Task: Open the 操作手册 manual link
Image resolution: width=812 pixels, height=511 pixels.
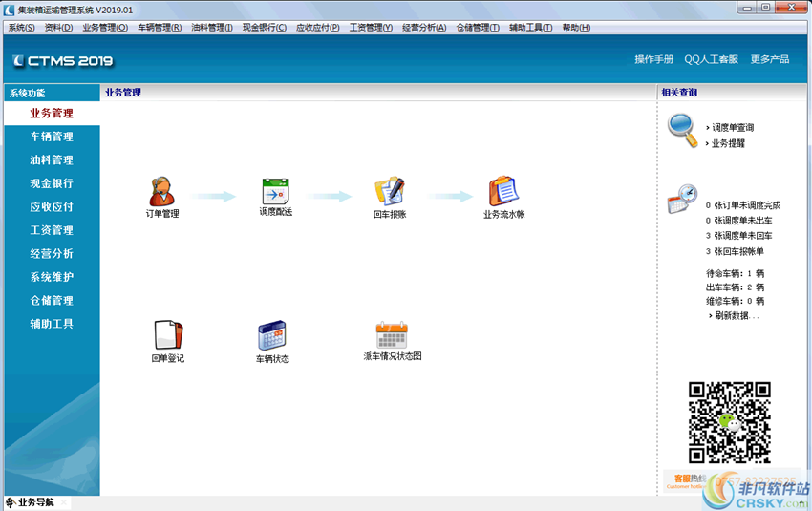Action: click(653, 59)
